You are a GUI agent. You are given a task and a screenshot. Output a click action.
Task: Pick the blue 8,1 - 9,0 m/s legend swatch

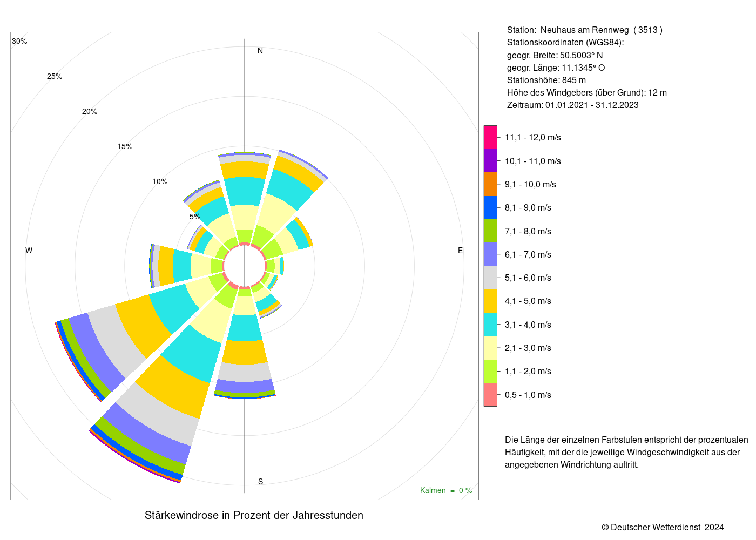point(490,207)
